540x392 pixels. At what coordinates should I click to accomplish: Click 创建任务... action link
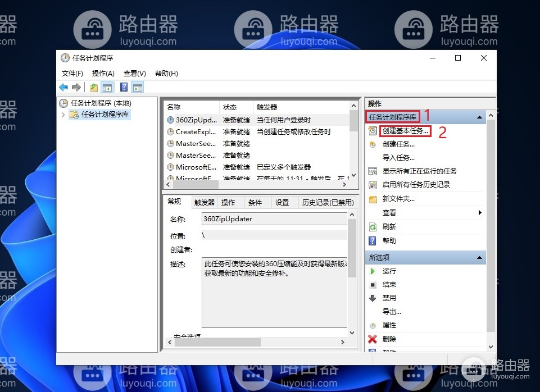pyautogui.click(x=398, y=144)
